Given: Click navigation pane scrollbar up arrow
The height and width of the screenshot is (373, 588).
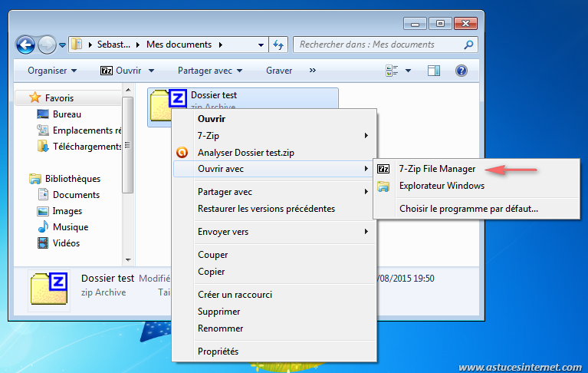Looking at the screenshot, I should [128, 90].
